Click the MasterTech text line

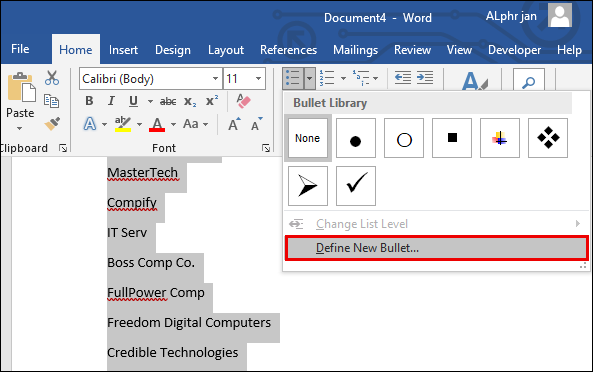coord(142,173)
